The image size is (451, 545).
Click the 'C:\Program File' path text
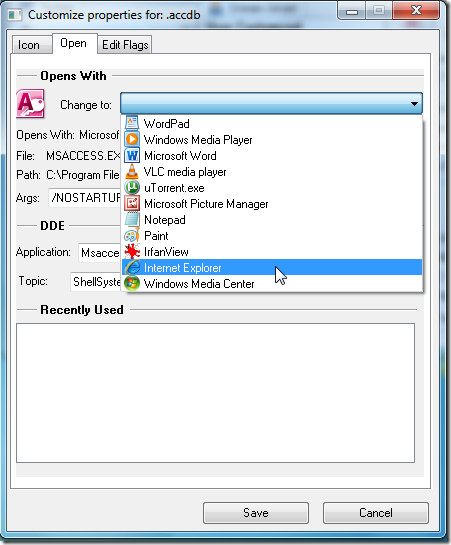tap(83, 175)
